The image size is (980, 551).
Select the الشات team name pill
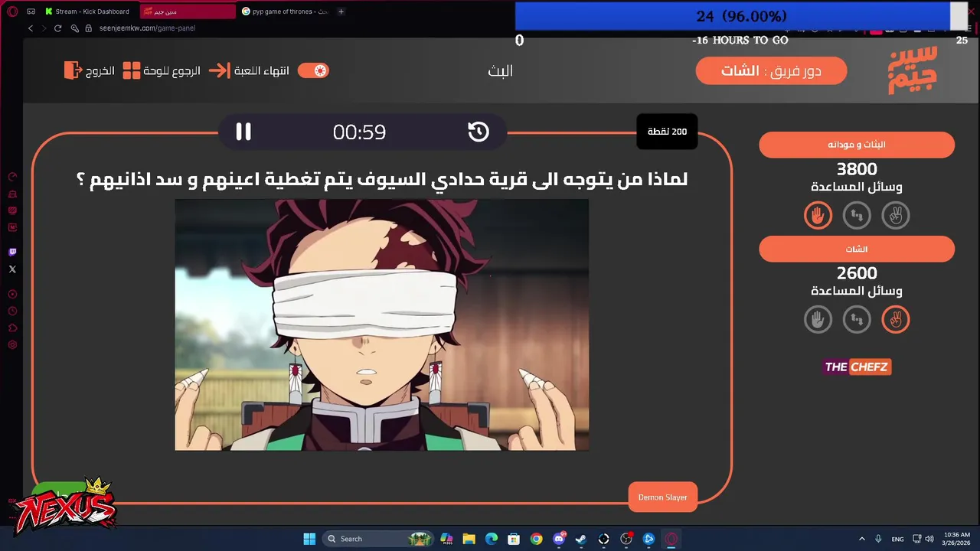857,249
